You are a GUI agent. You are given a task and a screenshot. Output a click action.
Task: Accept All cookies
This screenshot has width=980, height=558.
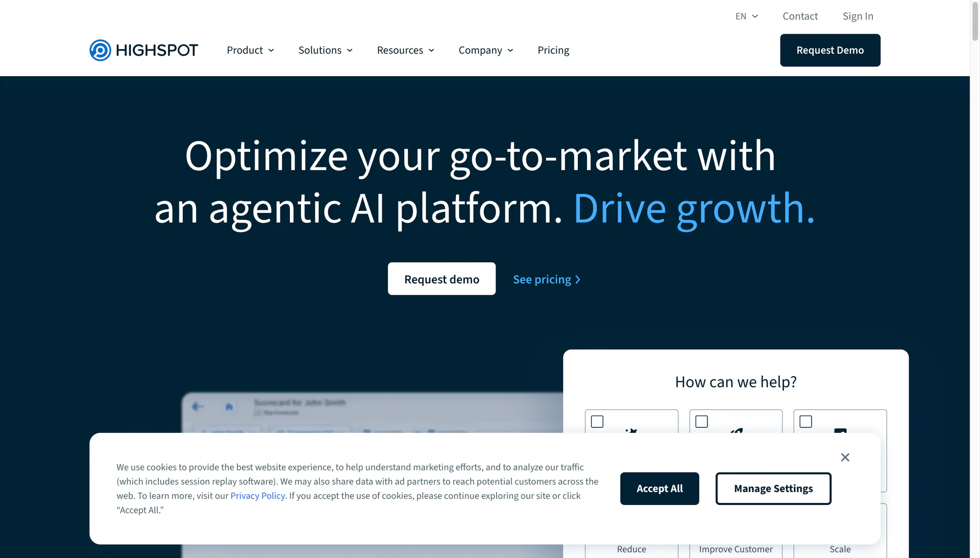pos(659,489)
